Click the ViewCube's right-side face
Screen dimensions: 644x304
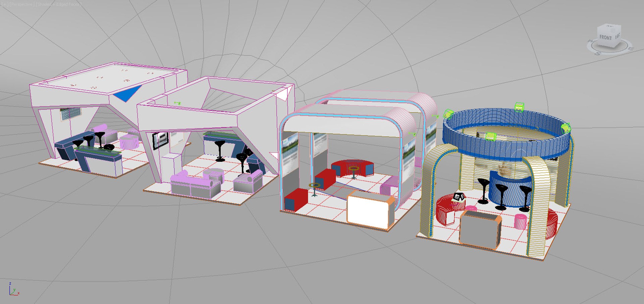point(618,36)
